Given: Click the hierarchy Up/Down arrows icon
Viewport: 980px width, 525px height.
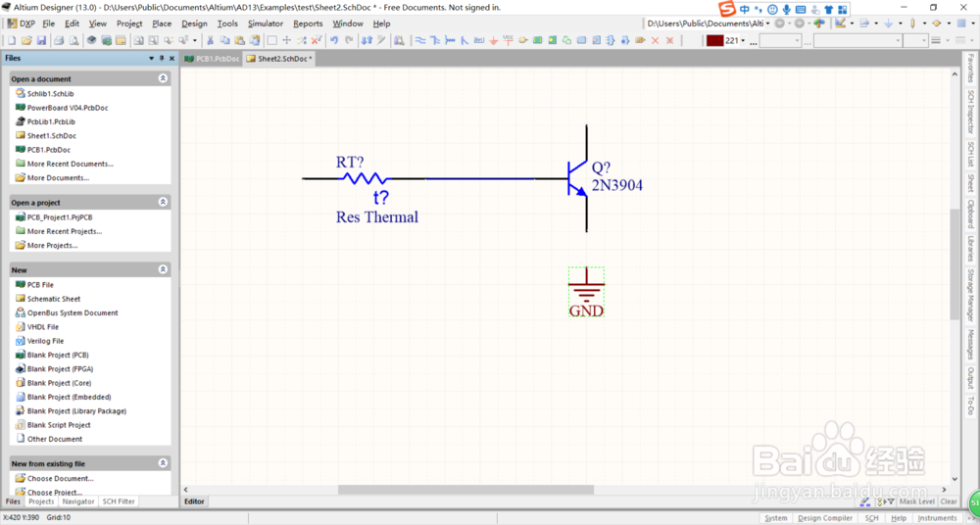Looking at the screenshot, I should [367, 40].
